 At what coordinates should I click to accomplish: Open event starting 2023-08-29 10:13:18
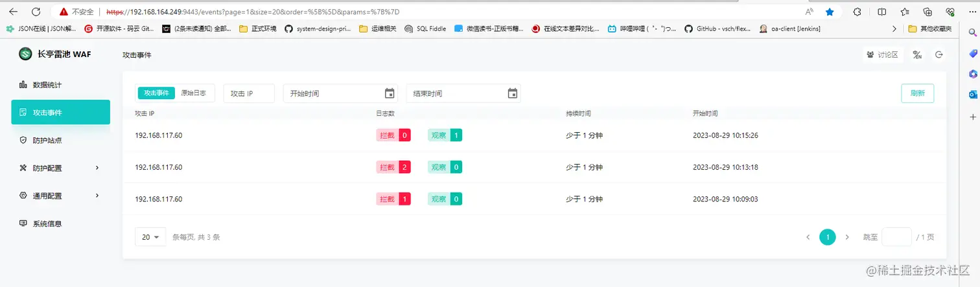coord(534,167)
